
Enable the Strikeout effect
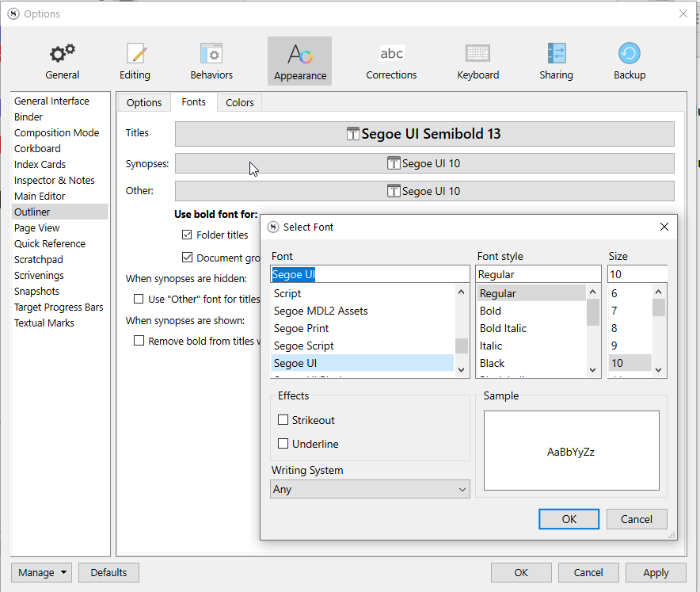(x=283, y=420)
